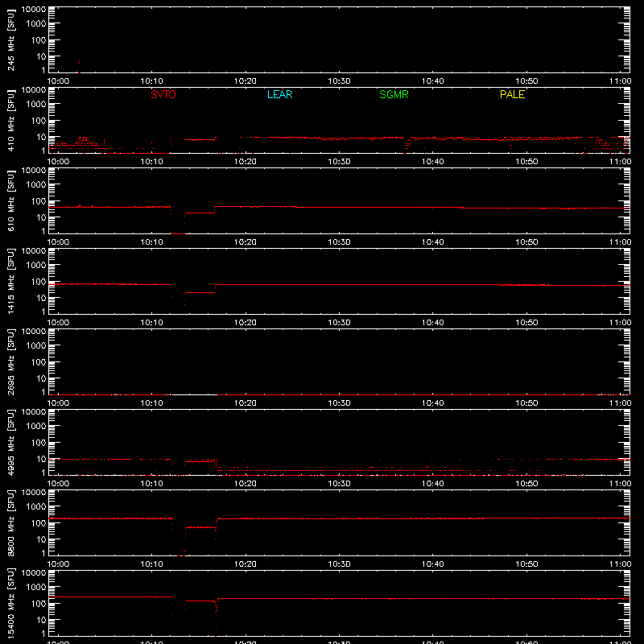Click 11:00 under the 245 MHz plot

point(620,81)
